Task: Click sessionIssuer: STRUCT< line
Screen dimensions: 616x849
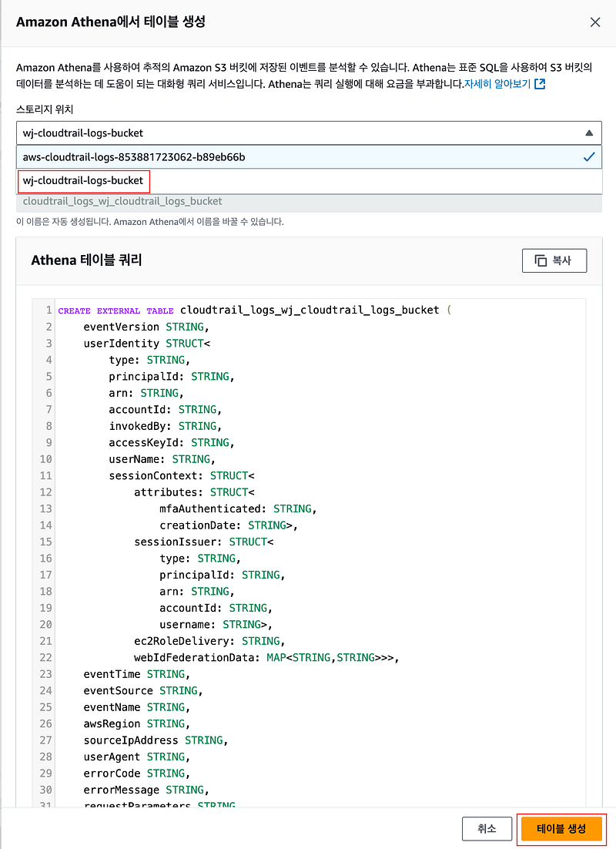Action: pyautogui.click(x=203, y=542)
